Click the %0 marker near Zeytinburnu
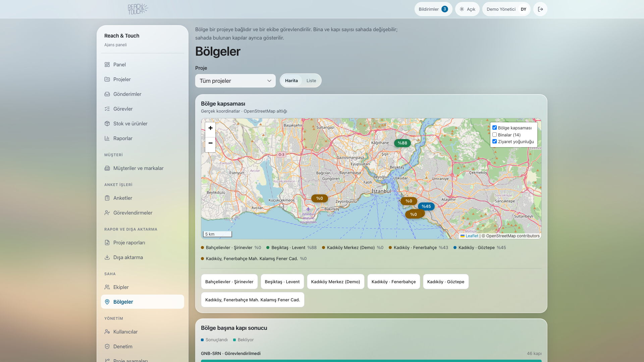 click(320, 198)
